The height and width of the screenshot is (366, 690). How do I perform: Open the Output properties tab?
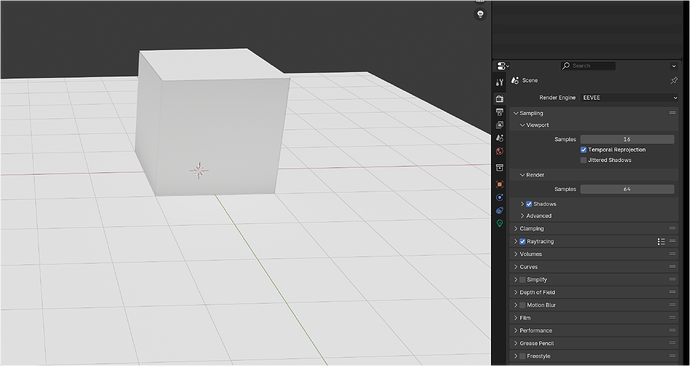tap(499, 112)
